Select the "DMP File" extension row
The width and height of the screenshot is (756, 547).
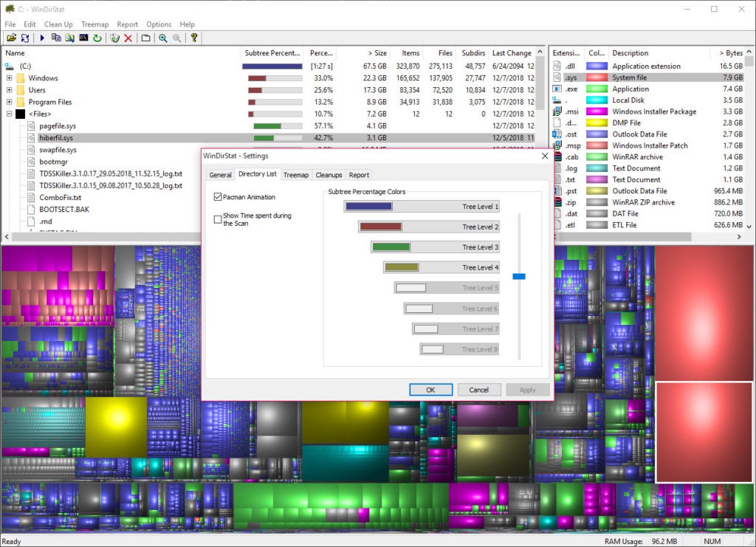pos(648,123)
